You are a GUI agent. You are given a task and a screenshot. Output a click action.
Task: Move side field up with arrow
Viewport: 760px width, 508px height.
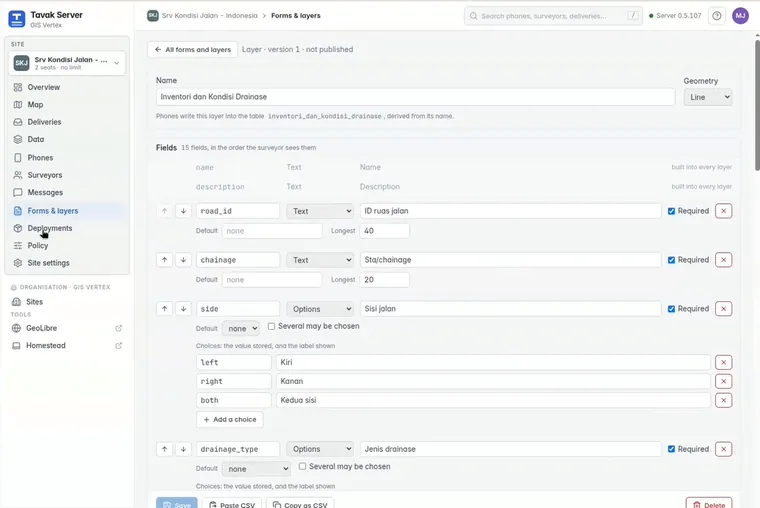click(x=164, y=309)
